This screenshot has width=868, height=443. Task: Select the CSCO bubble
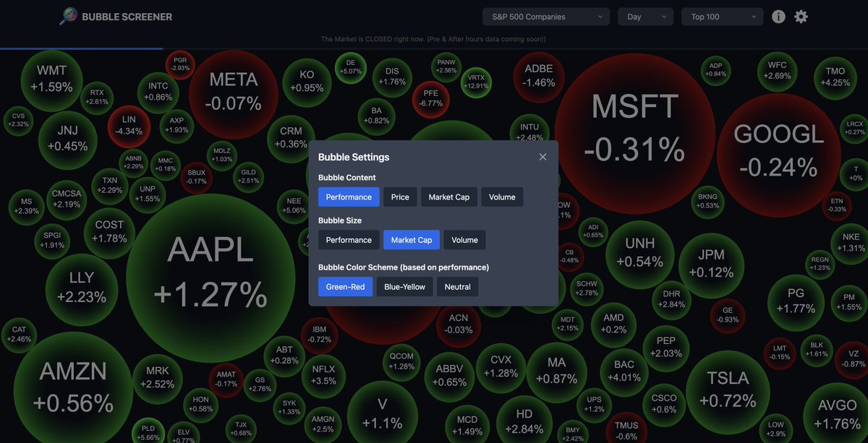point(664,403)
